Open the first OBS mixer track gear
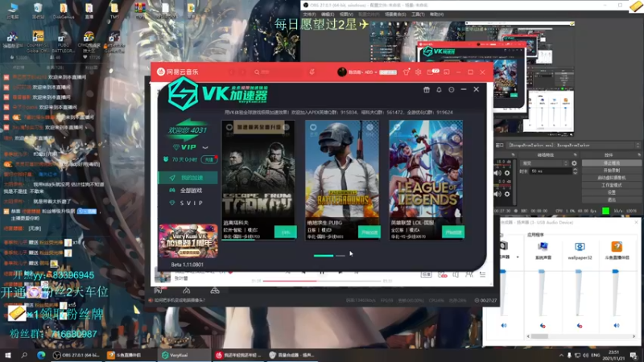644x362 pixels. [x=507, y=173]
